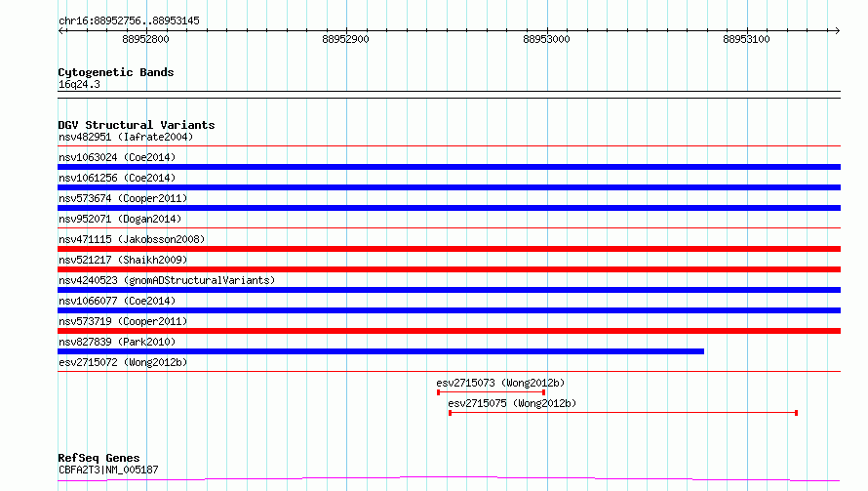
Task: Click the blue bar of nsv1061256
Action: (x=449, y=187)
